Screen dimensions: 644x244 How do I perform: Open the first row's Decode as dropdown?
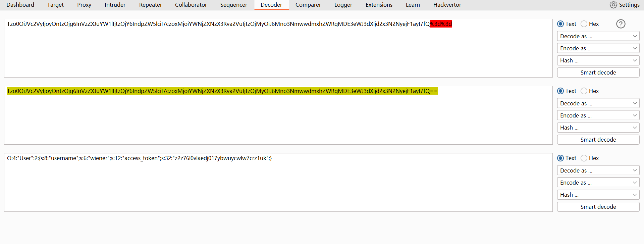click(598, 36)
